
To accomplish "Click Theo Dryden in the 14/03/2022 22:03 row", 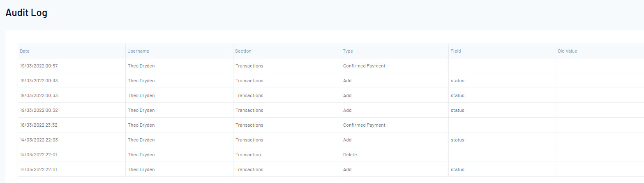I will [141, 140].
